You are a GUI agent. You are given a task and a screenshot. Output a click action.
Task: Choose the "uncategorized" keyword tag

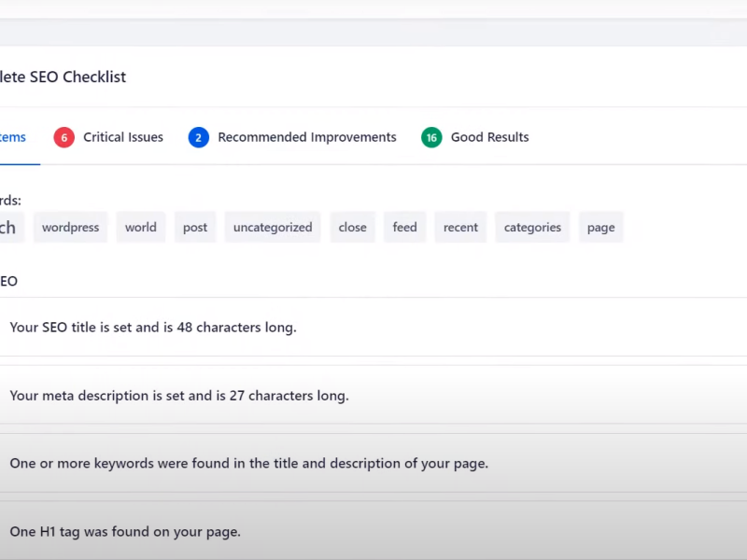coord(273,227)
